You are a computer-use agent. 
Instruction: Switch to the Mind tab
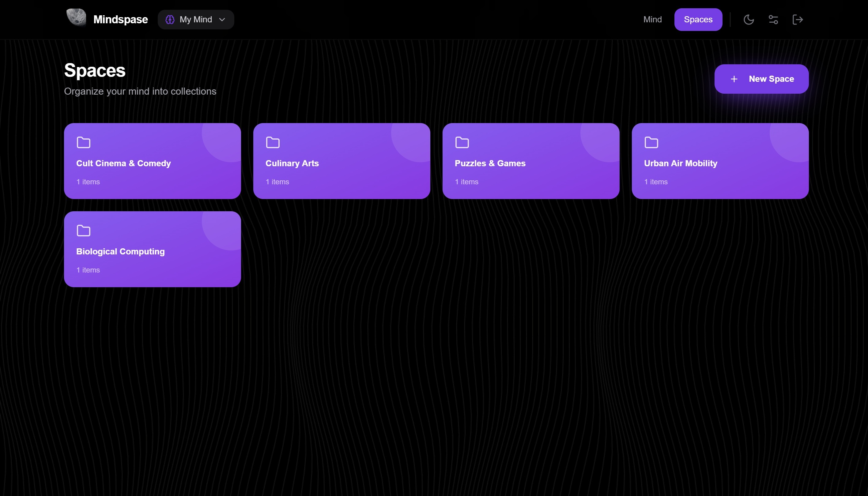click(x=652, y=19)
